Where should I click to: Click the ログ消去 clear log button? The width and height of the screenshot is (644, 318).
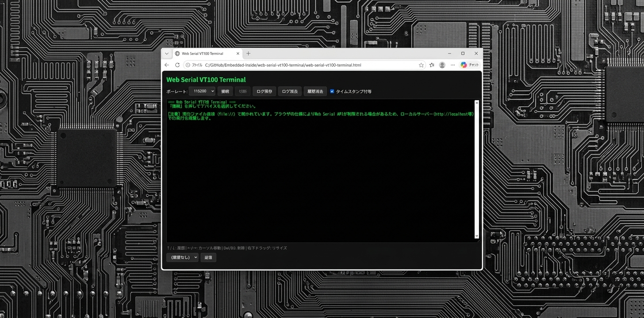tap(290, 91)
